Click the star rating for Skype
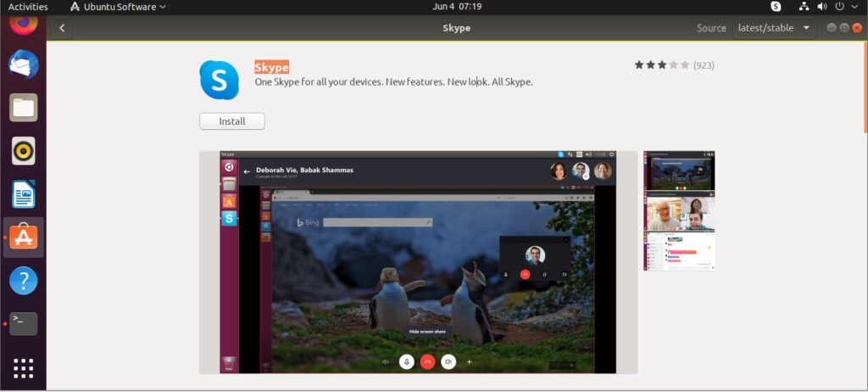868x392 pixels. (661, 64)
